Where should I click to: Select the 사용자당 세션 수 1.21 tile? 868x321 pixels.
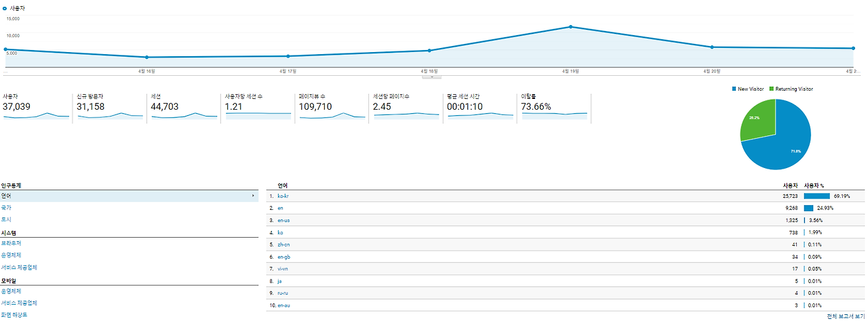[x=258, y=107]
